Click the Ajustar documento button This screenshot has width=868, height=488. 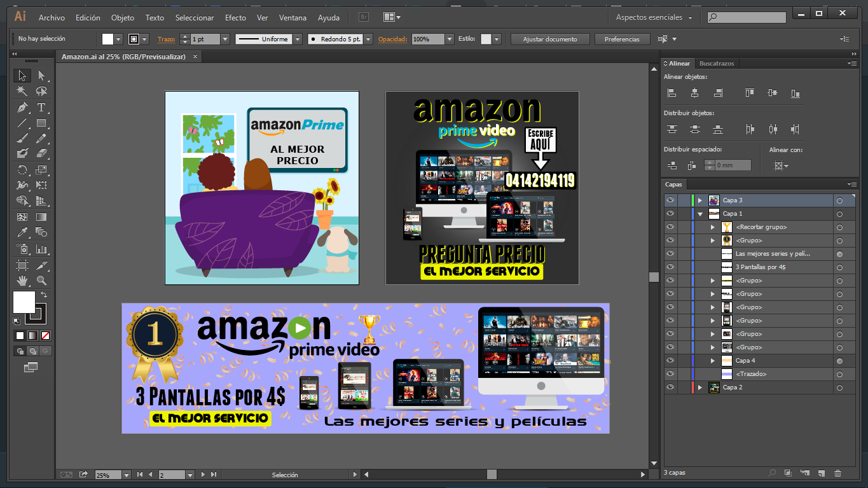click(550, 39)
